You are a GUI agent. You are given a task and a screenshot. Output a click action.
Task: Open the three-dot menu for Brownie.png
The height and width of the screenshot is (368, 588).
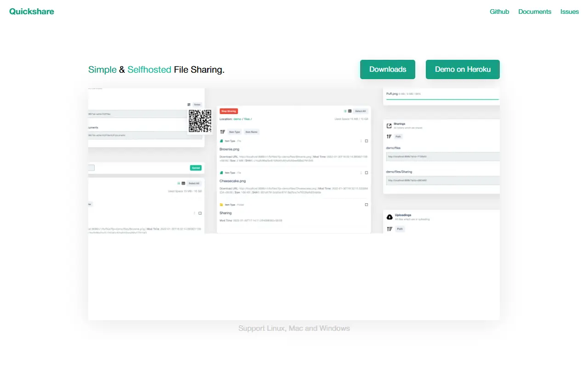[361, 141]
